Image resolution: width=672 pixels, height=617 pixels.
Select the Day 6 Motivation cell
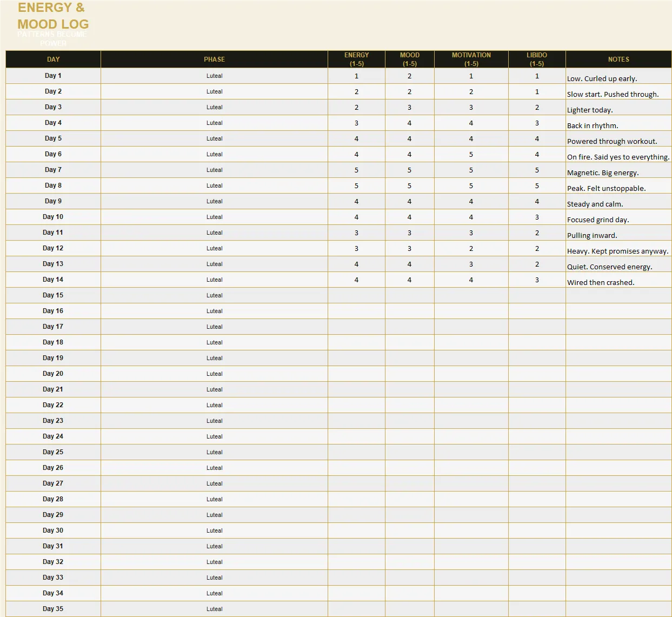pos(471,154)
